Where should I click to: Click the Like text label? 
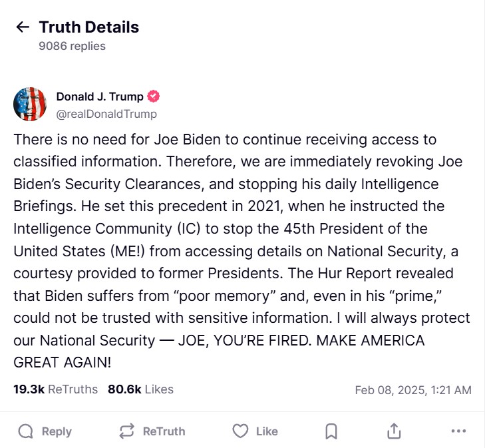click(267, 431)
